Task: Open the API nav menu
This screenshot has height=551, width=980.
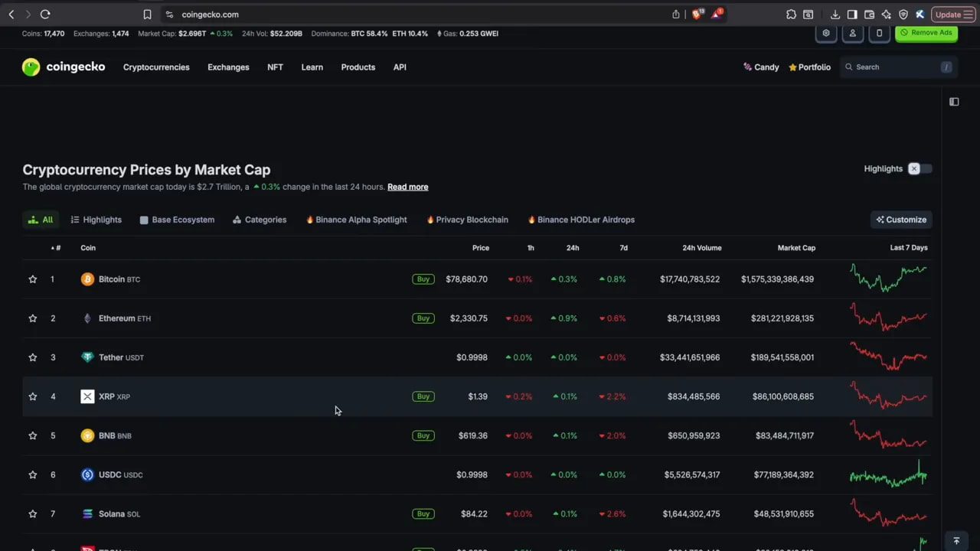Action: point(400,67)
